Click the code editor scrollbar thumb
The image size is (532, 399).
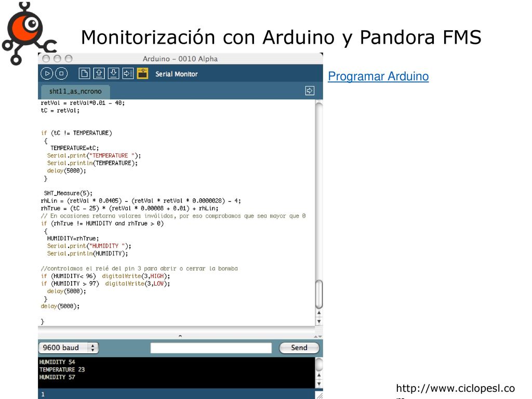click(319, 294)
